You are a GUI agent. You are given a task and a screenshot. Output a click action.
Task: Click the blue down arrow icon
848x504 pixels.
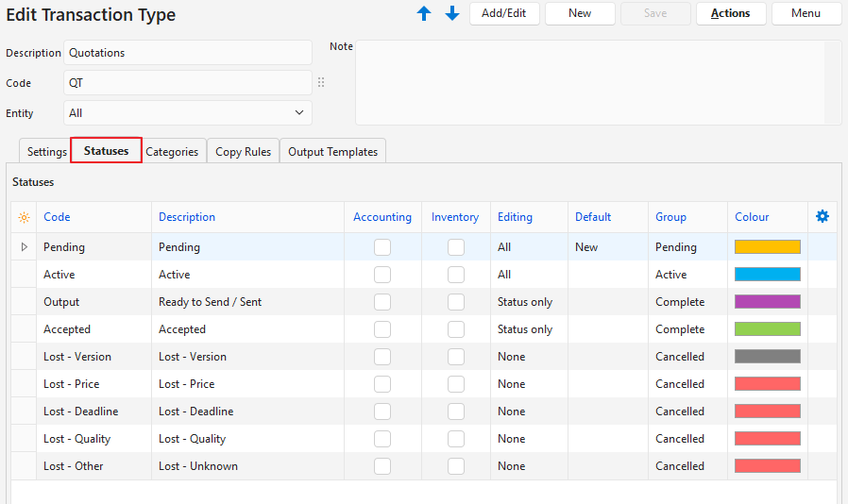[x=452, y=13]
